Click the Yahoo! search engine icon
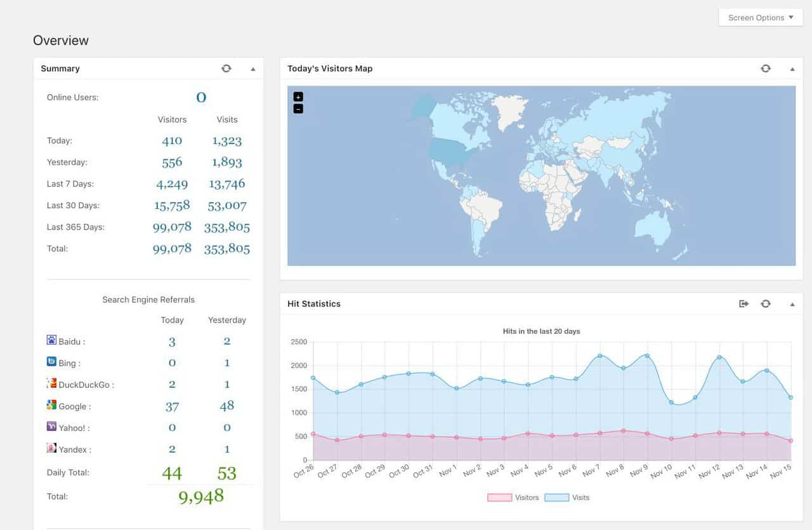Image resolution: width=812 pixels, height=530 pixels. [51, 427]
